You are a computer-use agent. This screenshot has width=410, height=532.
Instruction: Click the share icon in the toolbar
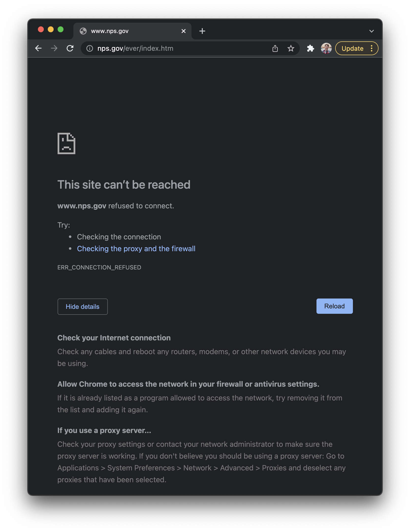click(275, 49)
